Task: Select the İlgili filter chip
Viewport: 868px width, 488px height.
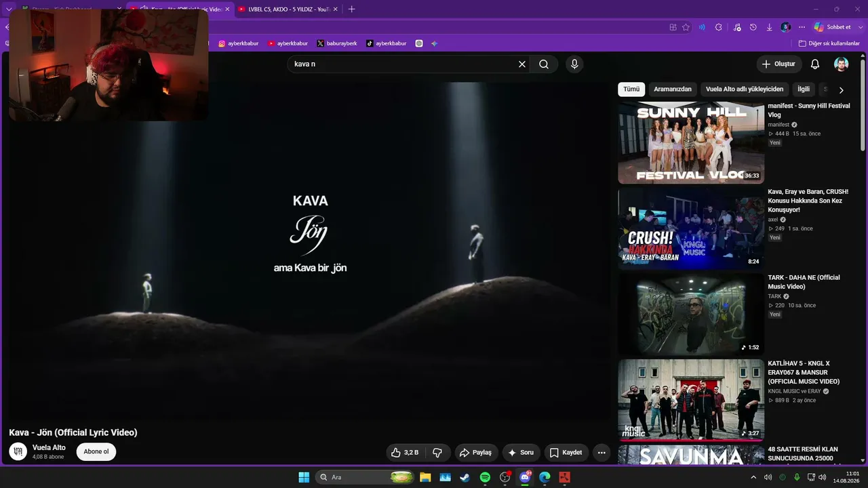Action: [x=804, y=89]
